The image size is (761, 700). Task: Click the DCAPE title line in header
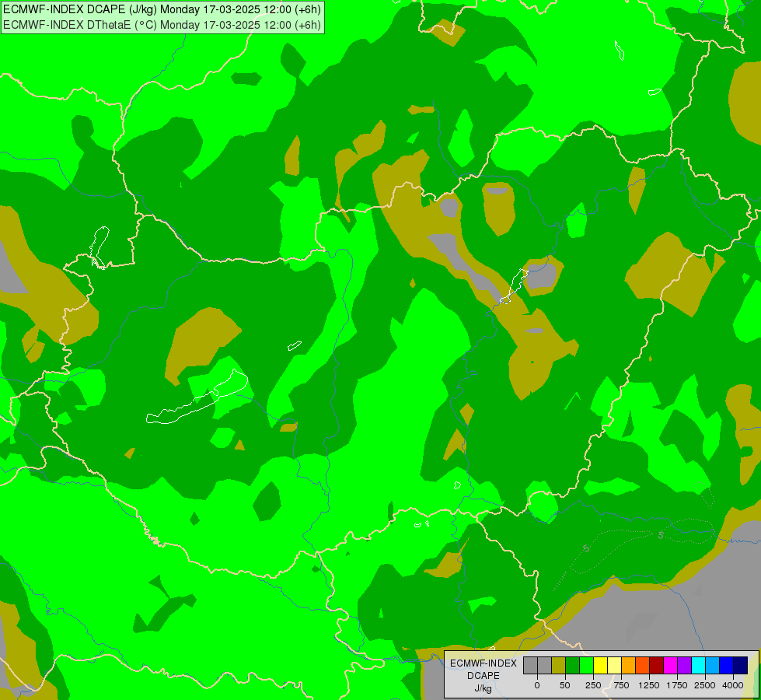coord(162,9)
